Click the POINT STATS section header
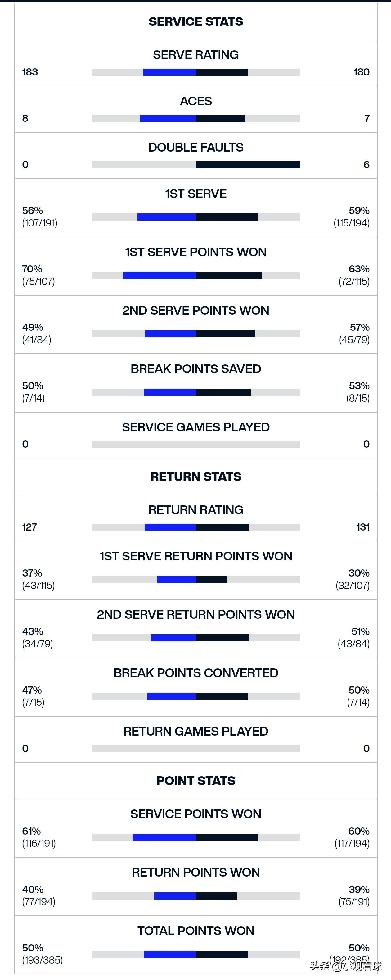This screenshot has height=980, width=391. click(196, 780)
